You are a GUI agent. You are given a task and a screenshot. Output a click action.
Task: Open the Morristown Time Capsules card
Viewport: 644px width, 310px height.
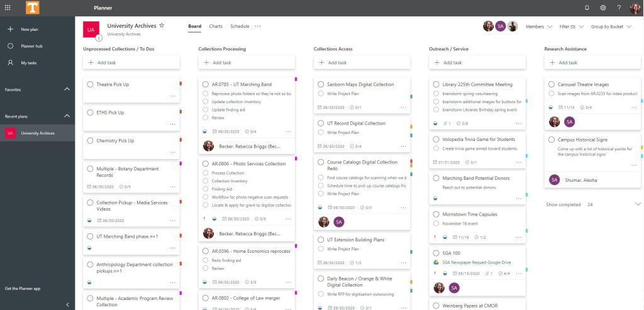[x=477, y=225]
